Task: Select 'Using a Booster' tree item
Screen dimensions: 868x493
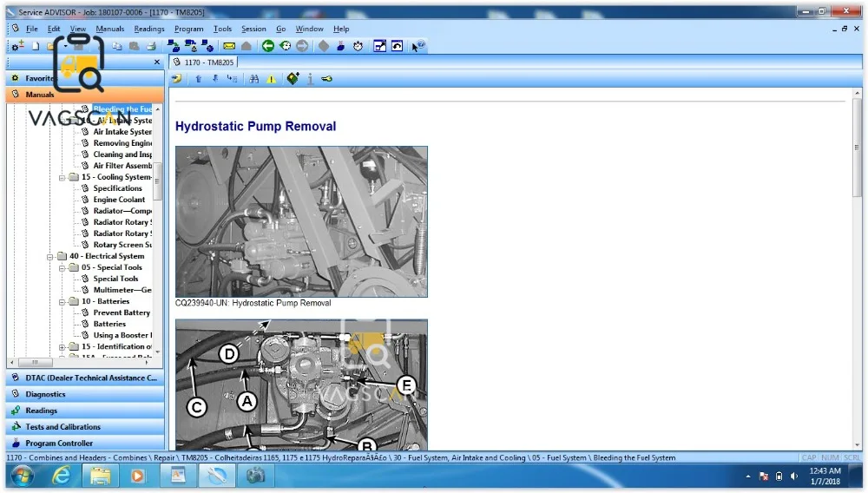Action: point(122,335)
